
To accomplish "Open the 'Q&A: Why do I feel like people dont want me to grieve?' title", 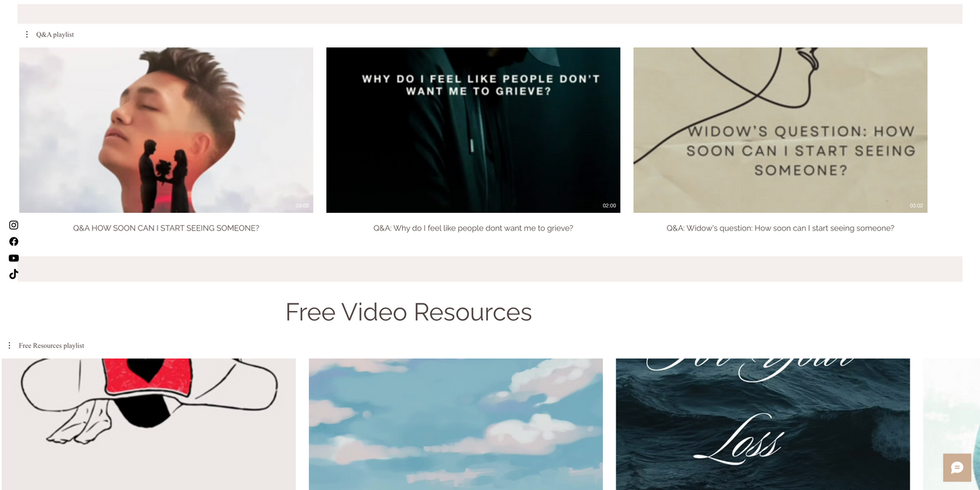I will 473,228.
